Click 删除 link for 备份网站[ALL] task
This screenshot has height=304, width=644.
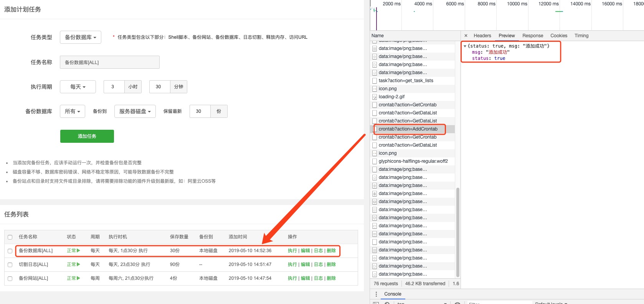[331, 278]
